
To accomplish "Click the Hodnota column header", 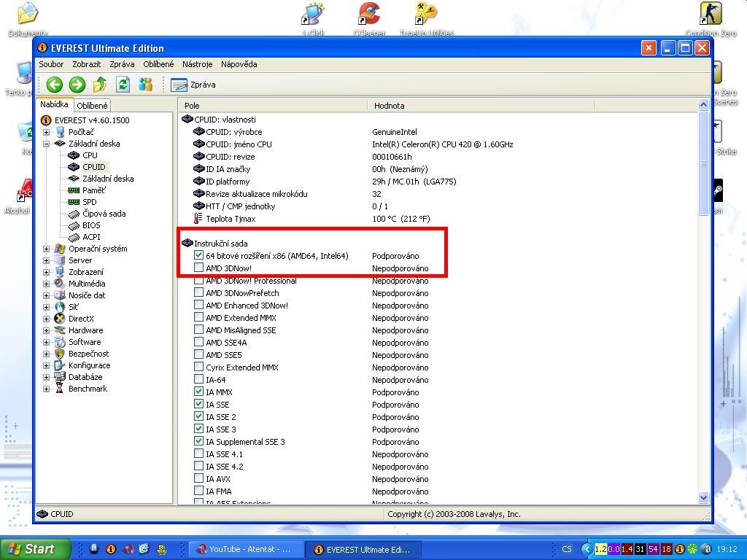I will pos(389,106).
